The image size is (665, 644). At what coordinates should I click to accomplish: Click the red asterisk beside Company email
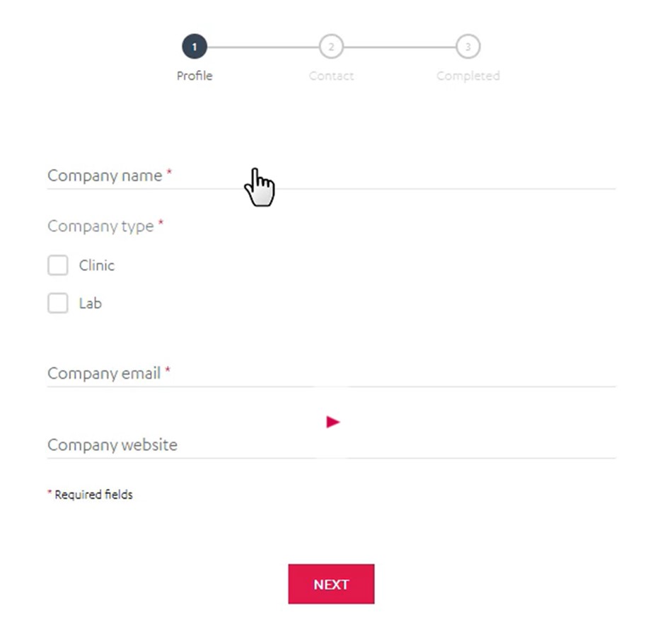pyautogui.click(x=168, y=370)
